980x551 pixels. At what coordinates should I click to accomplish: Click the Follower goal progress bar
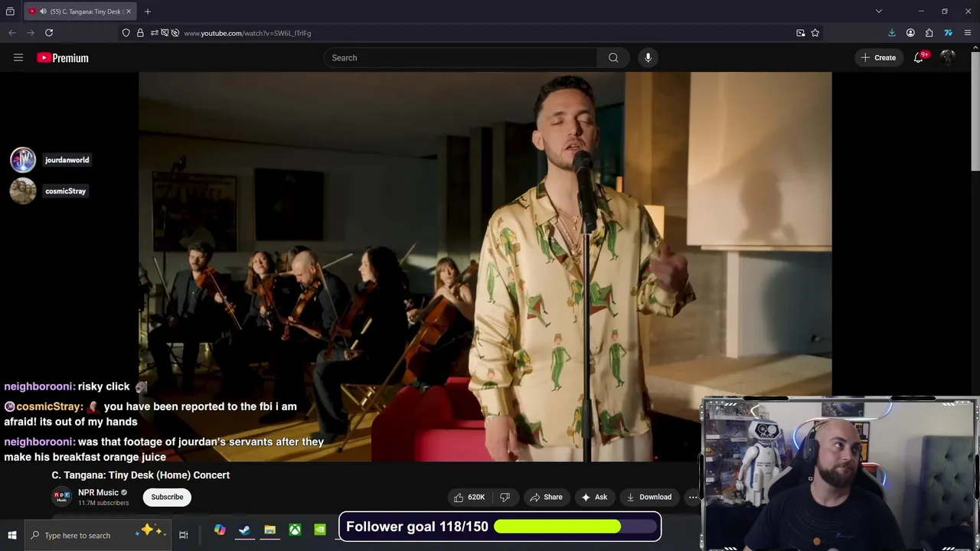click(x=577, y=527)
